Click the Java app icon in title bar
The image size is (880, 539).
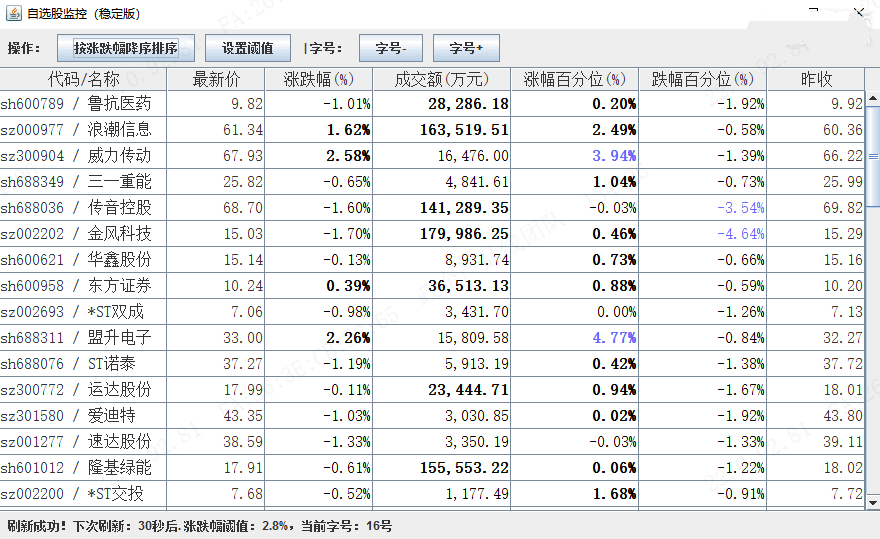click(13, 14)
